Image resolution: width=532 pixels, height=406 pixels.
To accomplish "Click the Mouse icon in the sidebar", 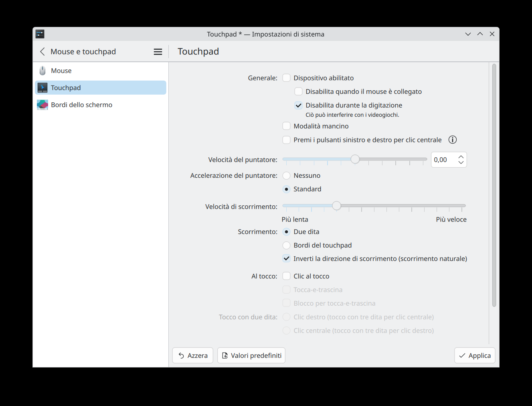I will pyautogui.click(x=42, y=71).
